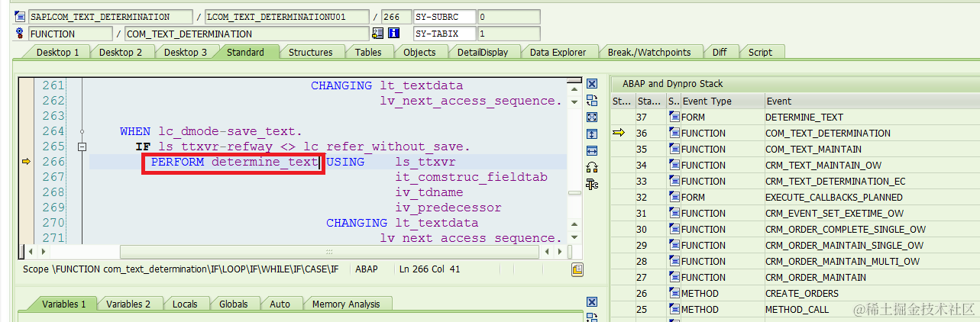Click the Event Type column header
Viewport: 980px width, 322px height.
[723, 101]
